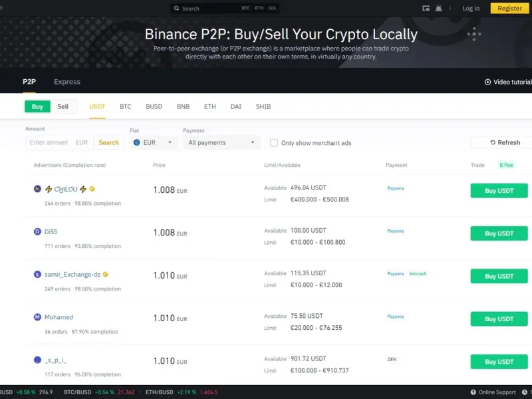Click the All payments dropdown arrow
Image resolution: width=532 pixels, height=399 pixels.
(x=253, y=142)
